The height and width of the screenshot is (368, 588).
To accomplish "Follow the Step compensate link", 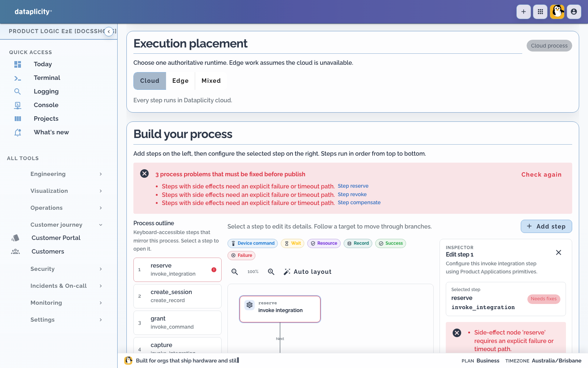I will (x=359, y=203).
